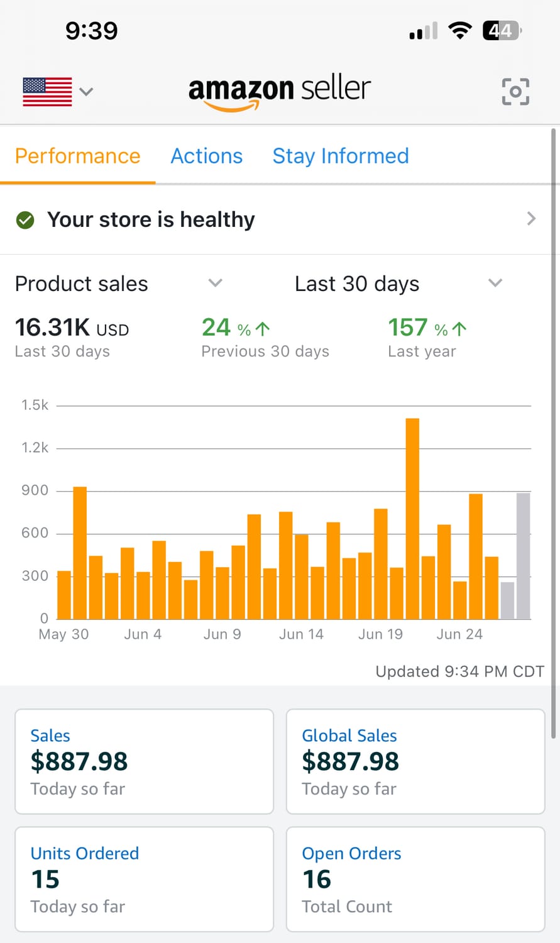Image resolution: width=560 pixels, height=943 pixels.
Task: View the Units Ordered card
Action: click(x=145, y=879)
